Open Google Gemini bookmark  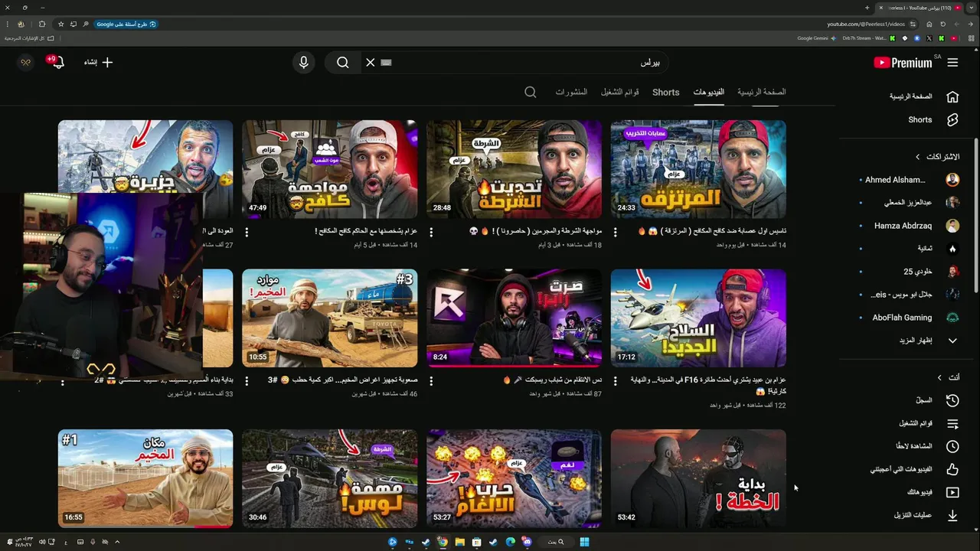pyautogui.click(x=816, y=38)
